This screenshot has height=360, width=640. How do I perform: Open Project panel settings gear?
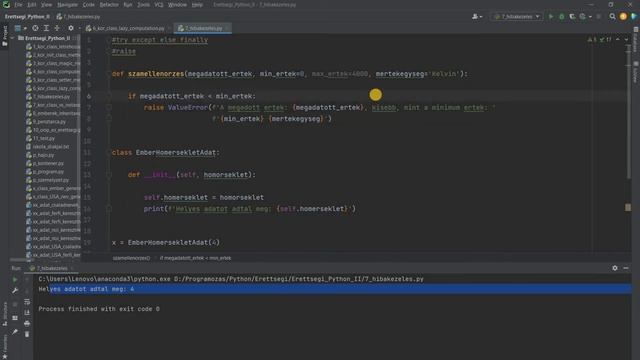click(x=71, y=28)
